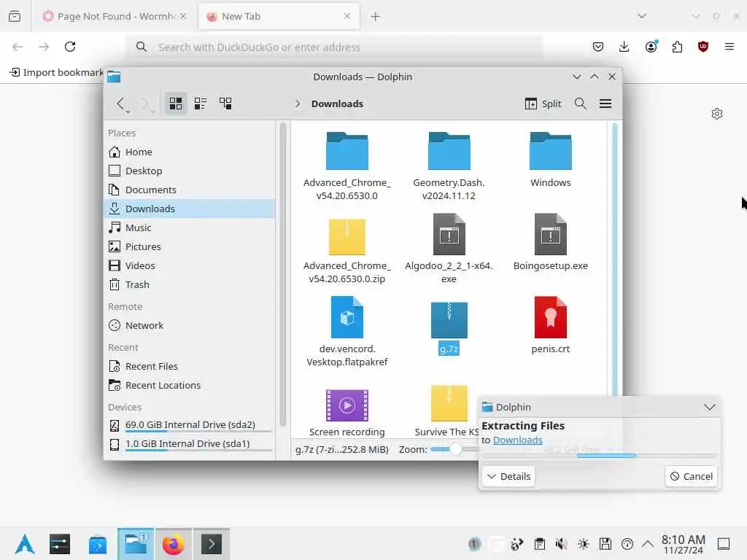Toggle Split view in Dolphin
The height and width of the screenshot is (560, 747).
(543, 104)
